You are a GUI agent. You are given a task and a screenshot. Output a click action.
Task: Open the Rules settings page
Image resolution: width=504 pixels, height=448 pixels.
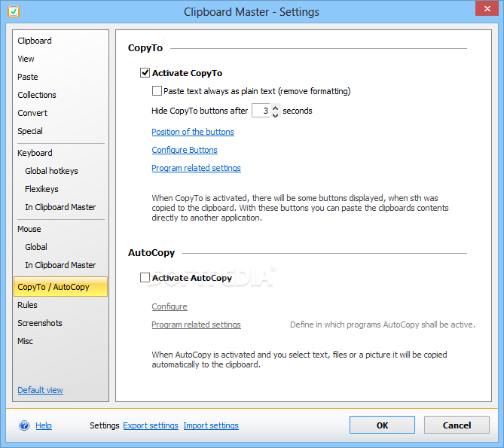[28, 305]
